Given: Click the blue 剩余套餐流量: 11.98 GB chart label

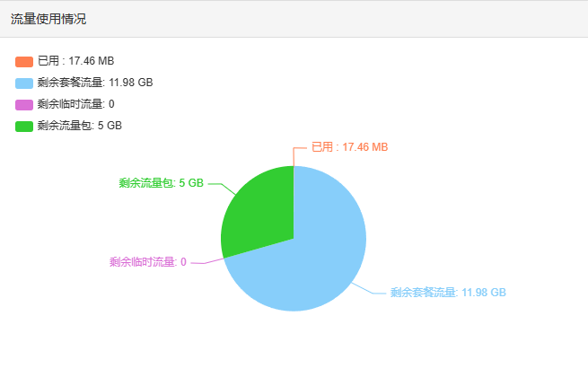Looking at the screenshot, I should pyautogui.click(x=448, y=293).
